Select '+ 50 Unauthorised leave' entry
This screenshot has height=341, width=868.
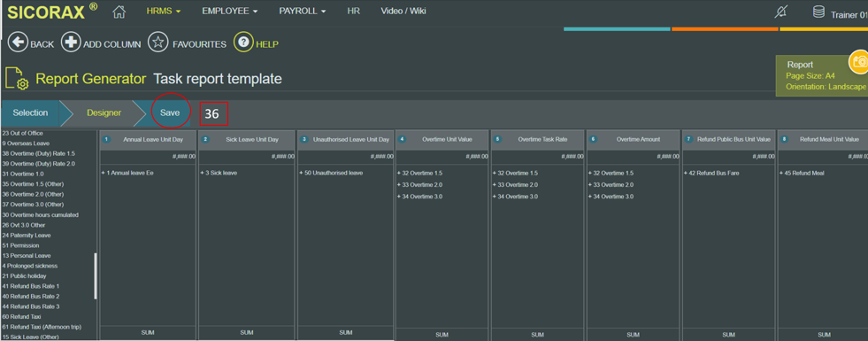pyautogui.click(x=331, y=173)
